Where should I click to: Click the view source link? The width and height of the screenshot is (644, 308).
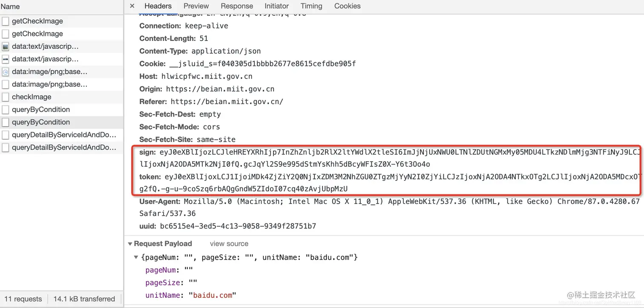coord(229,244)
